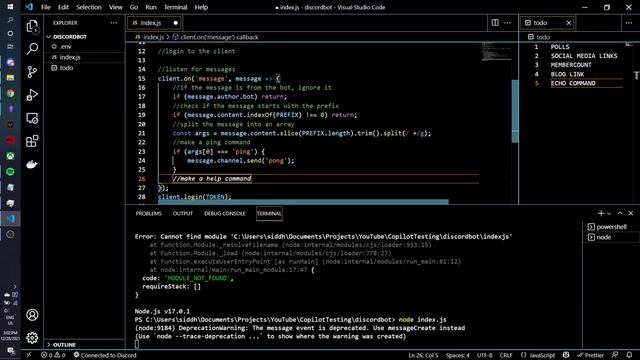Open the Go menu

click(x=133, y=7)
